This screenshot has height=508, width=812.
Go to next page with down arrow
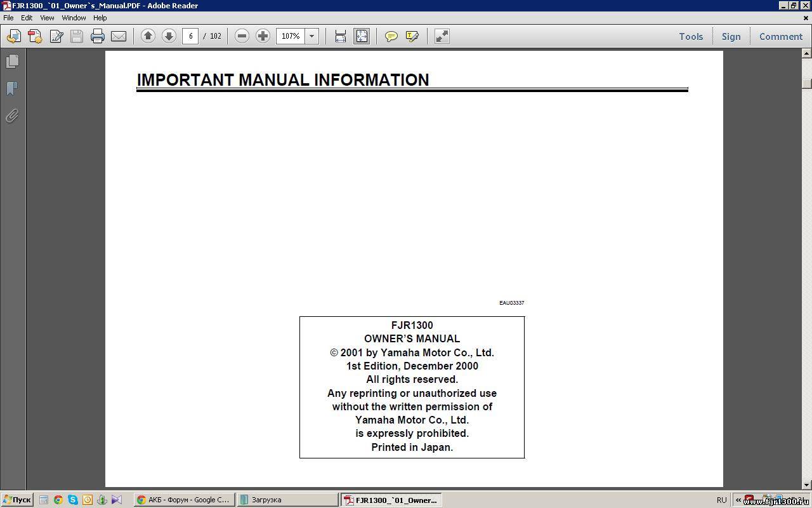(x=169, y=36)
